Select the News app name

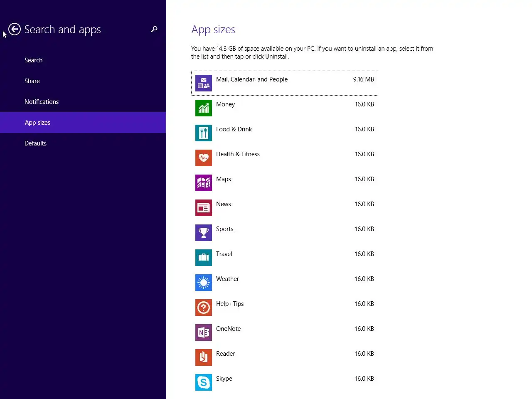(x=224, y=204)
